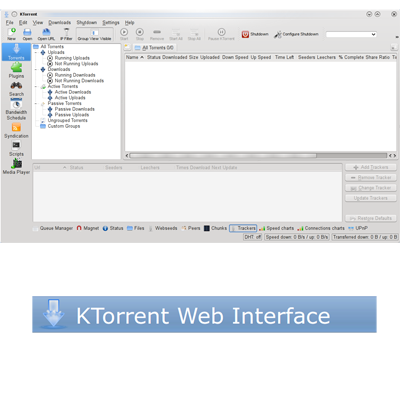Open the Speed charts tab
This screenshot has height=400, width=400.
coord(277,228)
